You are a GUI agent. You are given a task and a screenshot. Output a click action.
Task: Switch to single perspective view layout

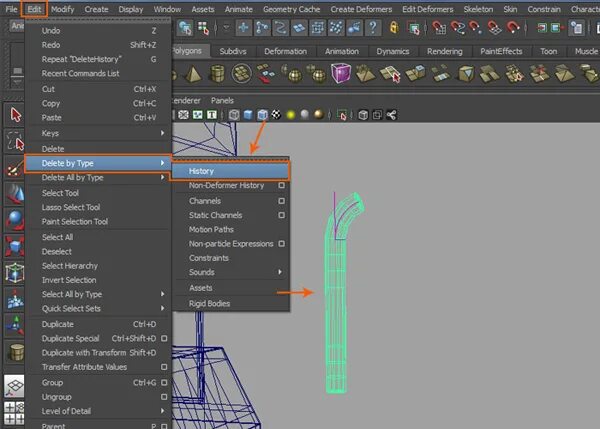pos(14,386)
